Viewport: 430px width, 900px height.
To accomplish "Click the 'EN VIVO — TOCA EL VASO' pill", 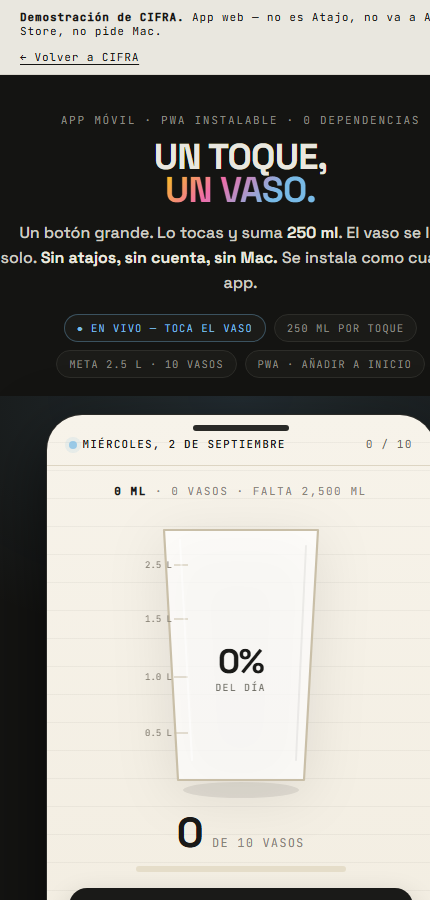I will [x=165, y=328].
